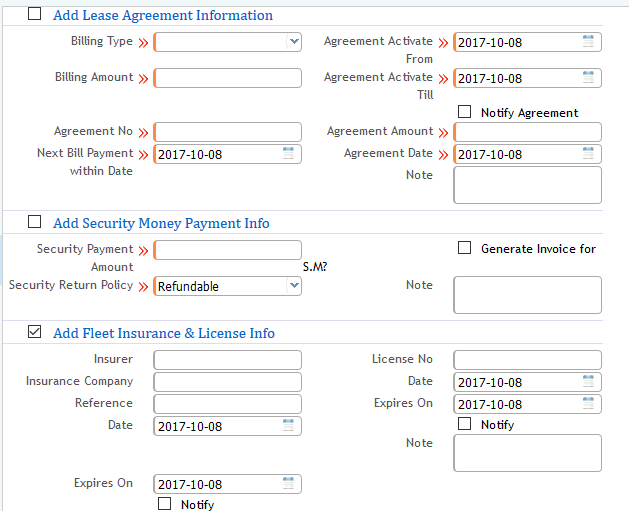This screenshot has height=511, width=629.
Task: Click into the Agreement No text field
Action: tap(228, 132)
